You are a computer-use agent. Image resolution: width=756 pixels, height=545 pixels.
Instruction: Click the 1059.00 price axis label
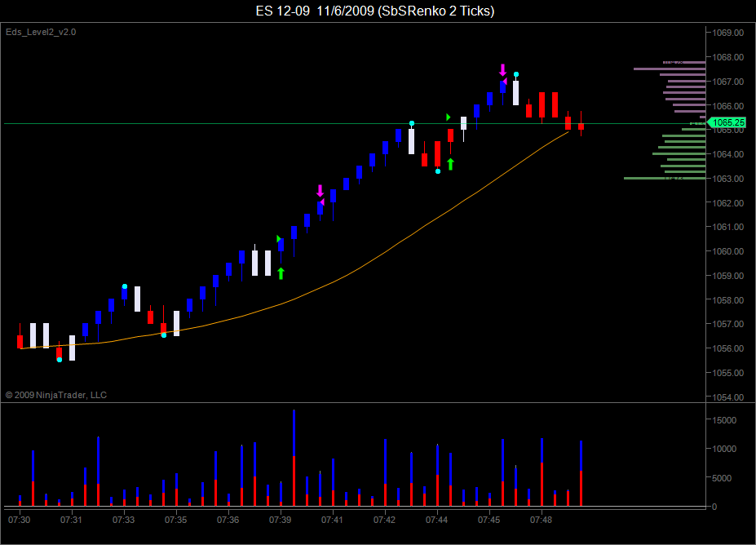(728, 276)
